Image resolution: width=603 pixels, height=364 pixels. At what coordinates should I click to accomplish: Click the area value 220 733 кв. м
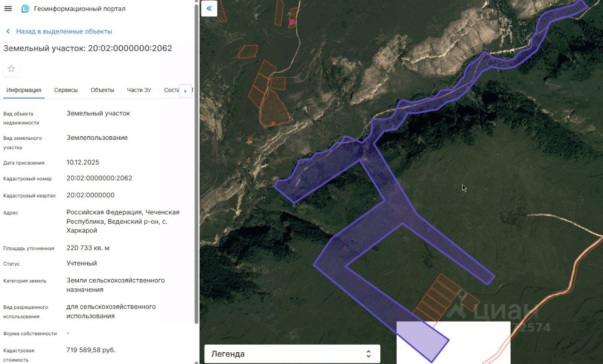tap(88, 248)
